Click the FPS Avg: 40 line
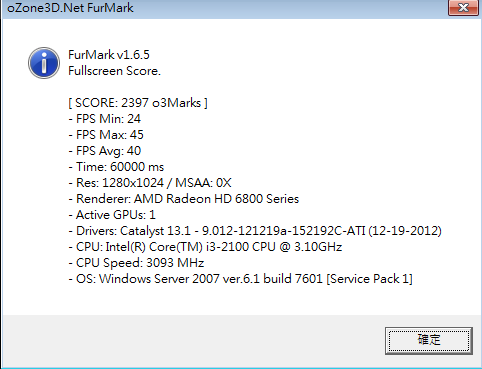The image size is (482, 369). (x=105, y=151)
